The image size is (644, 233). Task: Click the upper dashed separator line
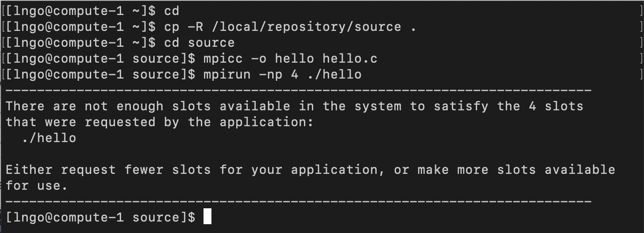[x=298, y=90]
